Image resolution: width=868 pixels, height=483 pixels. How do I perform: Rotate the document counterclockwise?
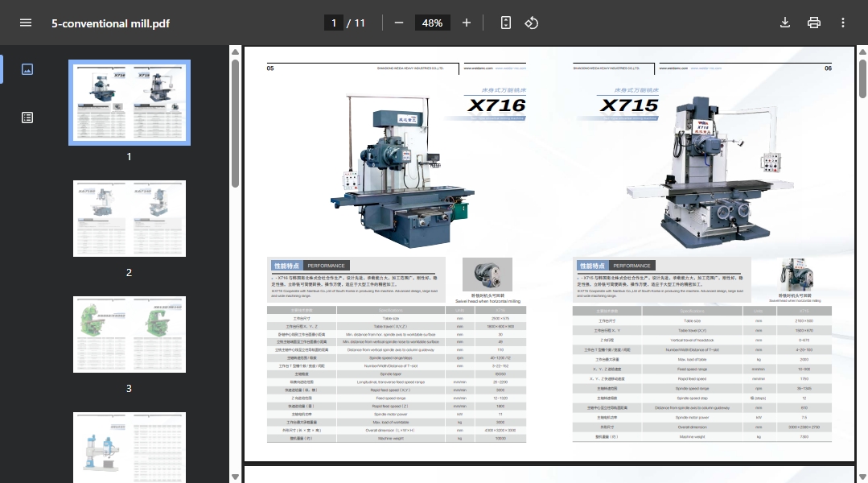531,23
